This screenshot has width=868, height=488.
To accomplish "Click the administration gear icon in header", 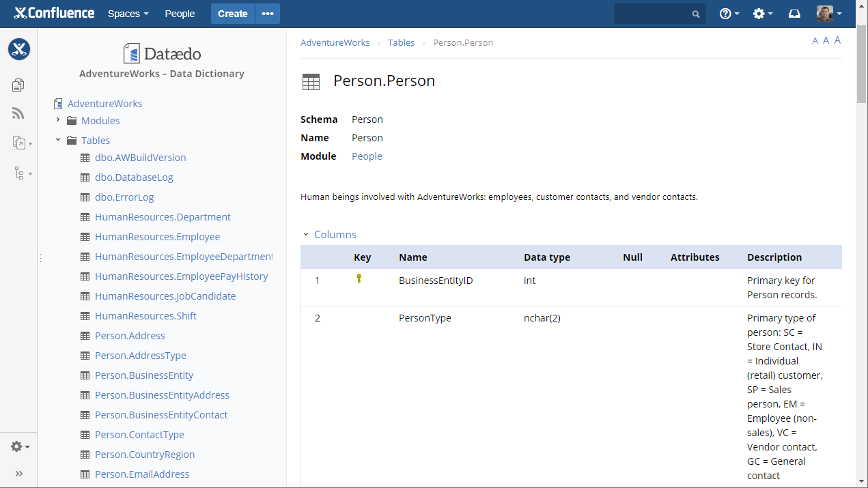I will click(759, 14).
